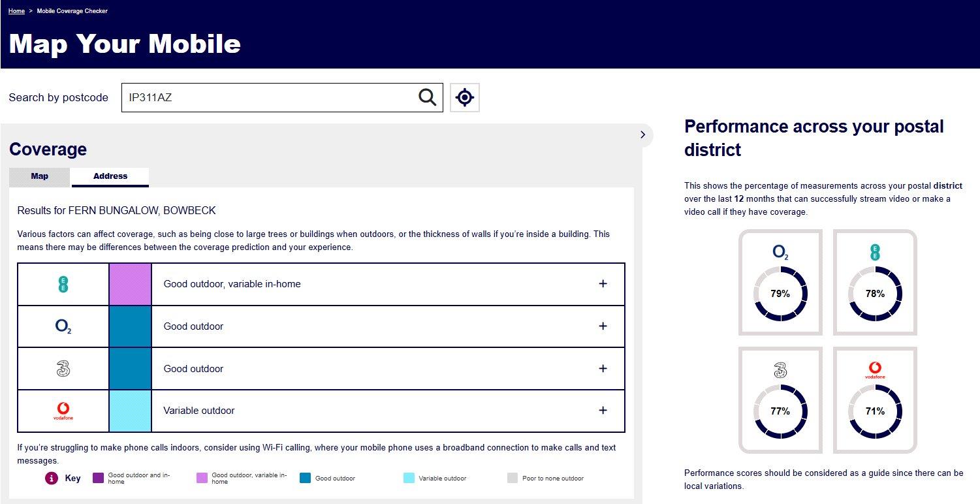Click the O2 79% performance ring

[x=780, y=294]
